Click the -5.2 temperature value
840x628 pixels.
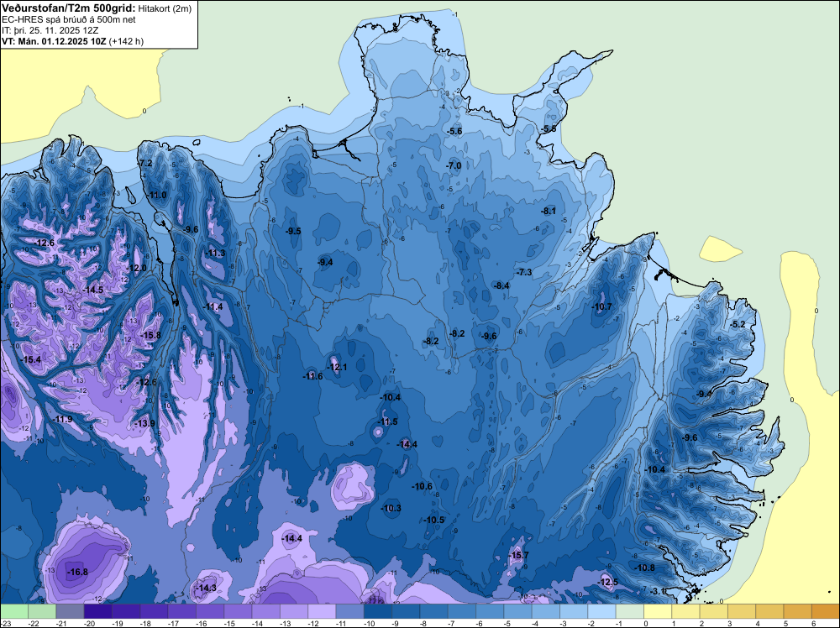pos(738,324)
